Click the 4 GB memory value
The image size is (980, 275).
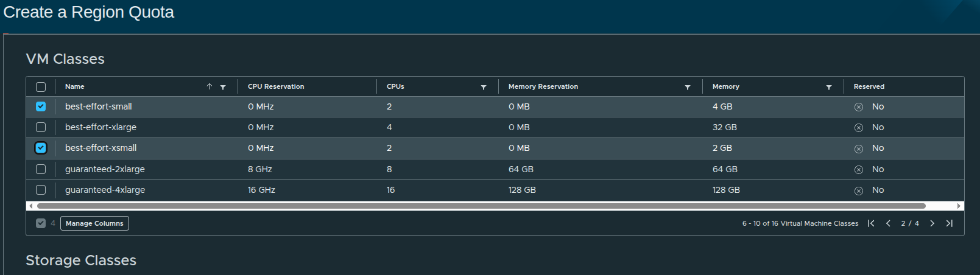pyautogui.click(x=722, y=106)
